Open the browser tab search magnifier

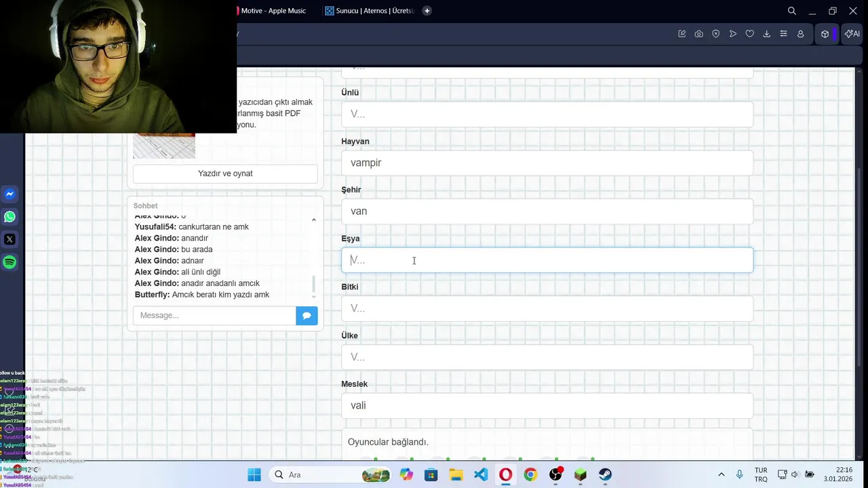pyautogui.click(x=791, y=11)
